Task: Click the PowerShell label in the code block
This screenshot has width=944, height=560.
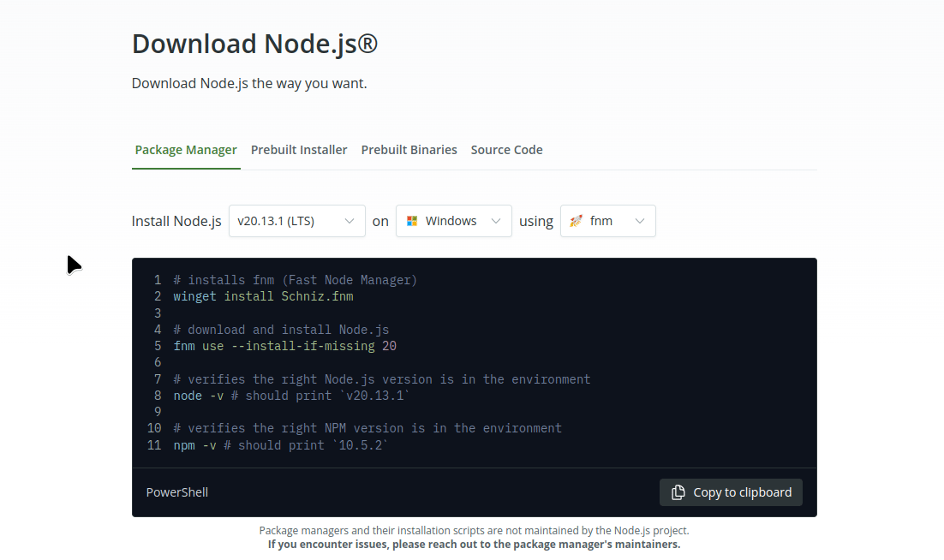Action: (x=176, y=491)
